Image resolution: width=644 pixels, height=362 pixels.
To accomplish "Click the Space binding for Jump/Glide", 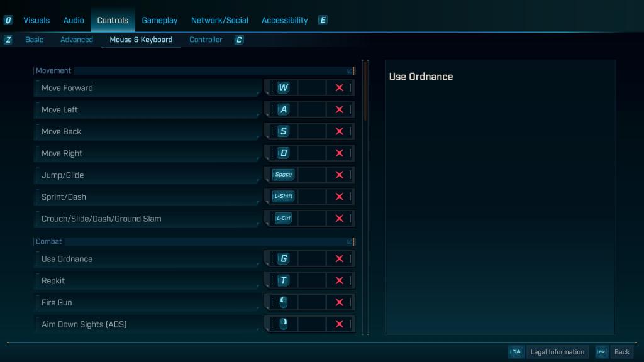I will pos(283,175).
